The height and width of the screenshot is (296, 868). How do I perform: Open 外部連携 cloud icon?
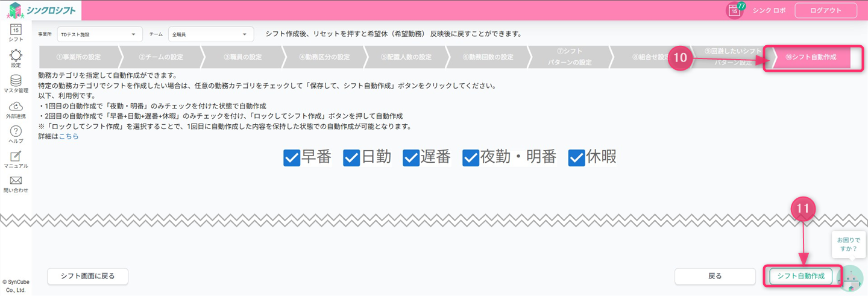16,107
